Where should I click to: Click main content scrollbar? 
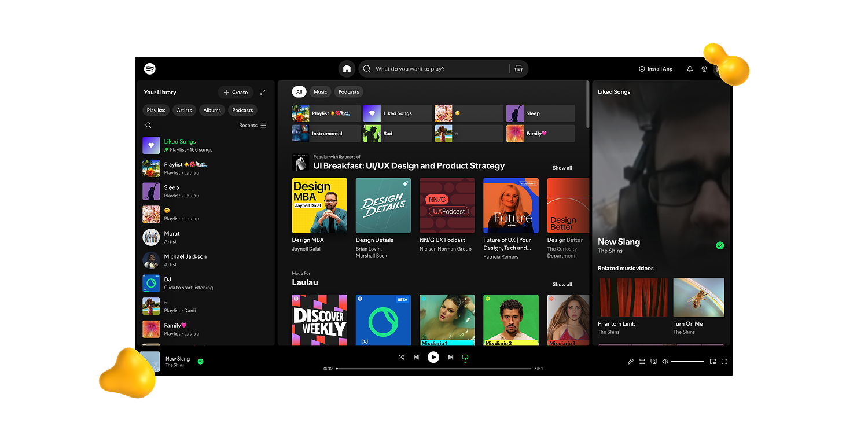588,104
